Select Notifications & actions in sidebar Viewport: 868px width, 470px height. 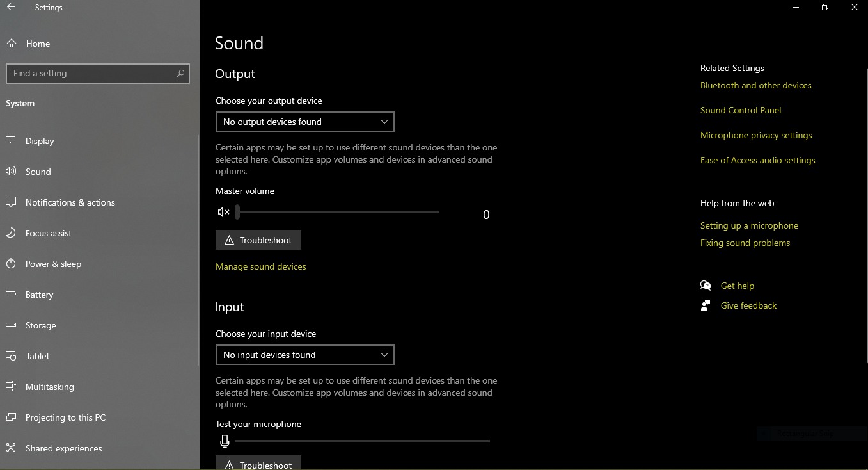(70, 202)
